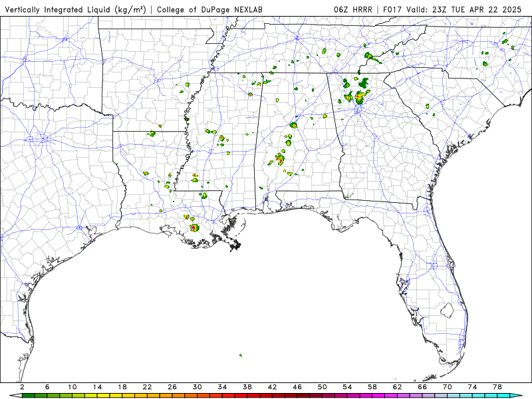
Task: Click the "Vertically Integrated Liquid (kg/m²)" title text
Action: (x=75, y=9)
